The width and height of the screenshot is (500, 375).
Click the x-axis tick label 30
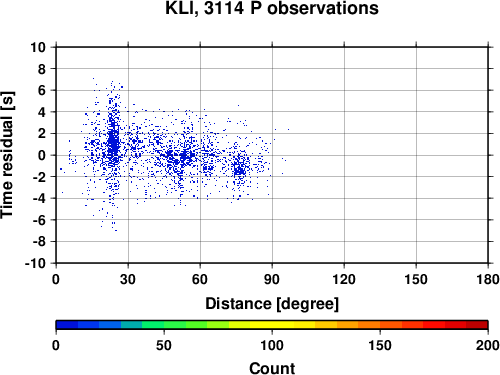point(128,279)
